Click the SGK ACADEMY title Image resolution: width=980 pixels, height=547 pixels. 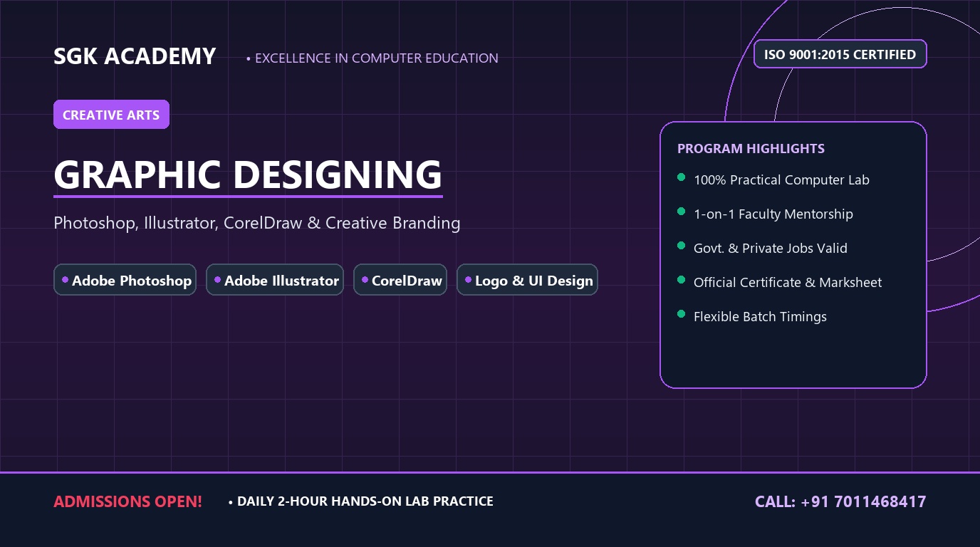(135, 56)
